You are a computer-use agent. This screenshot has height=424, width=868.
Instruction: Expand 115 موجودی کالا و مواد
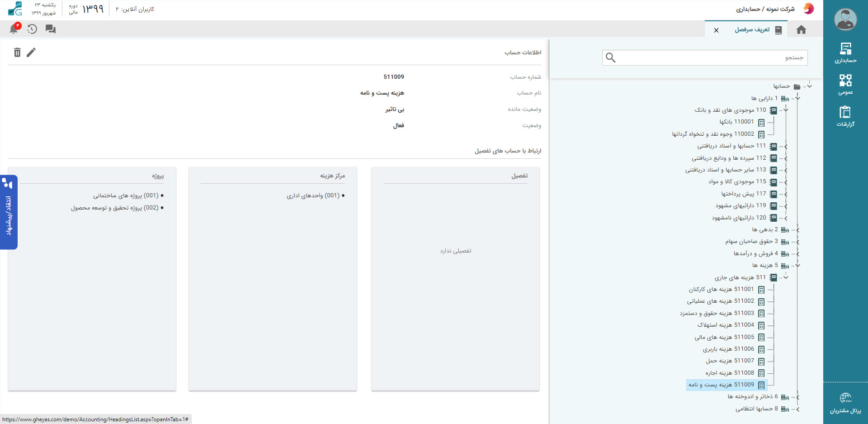pos(786,182)
